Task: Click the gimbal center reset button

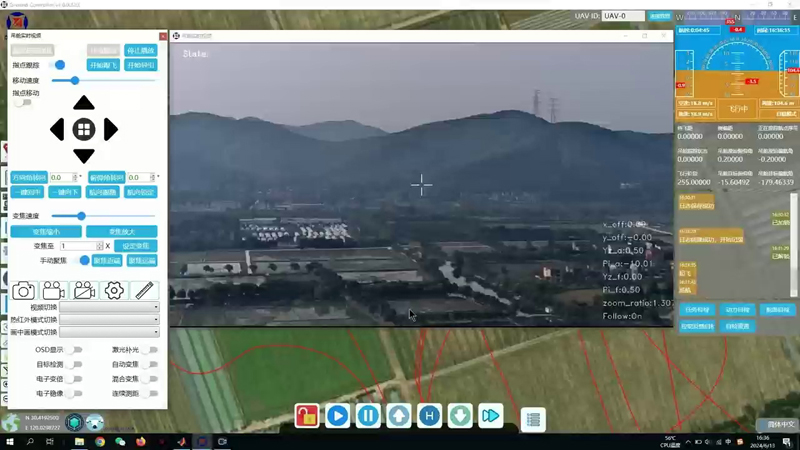Action: tap(84, 129)
